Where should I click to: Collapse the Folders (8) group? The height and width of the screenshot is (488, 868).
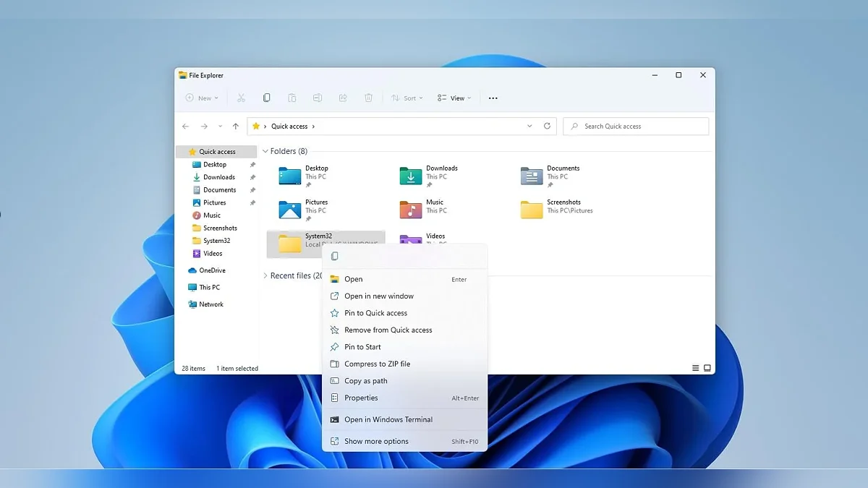click(x=265, y=151)
